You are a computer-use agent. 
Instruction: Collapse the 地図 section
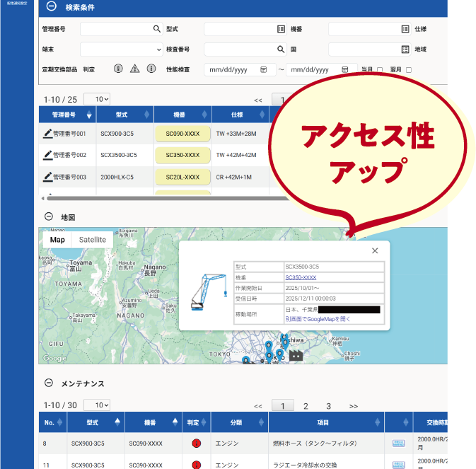click(x=49, y=216)
